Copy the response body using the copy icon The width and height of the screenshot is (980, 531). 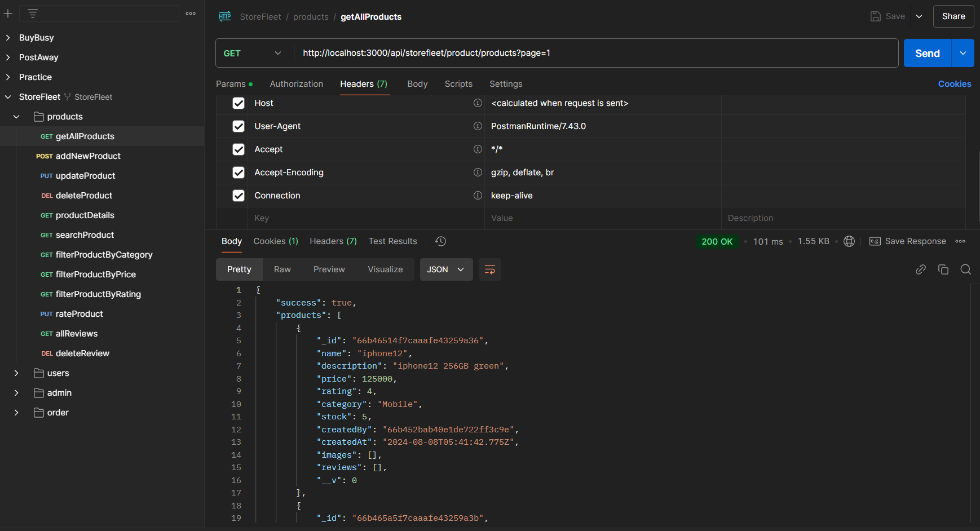[x=943, y=269]
